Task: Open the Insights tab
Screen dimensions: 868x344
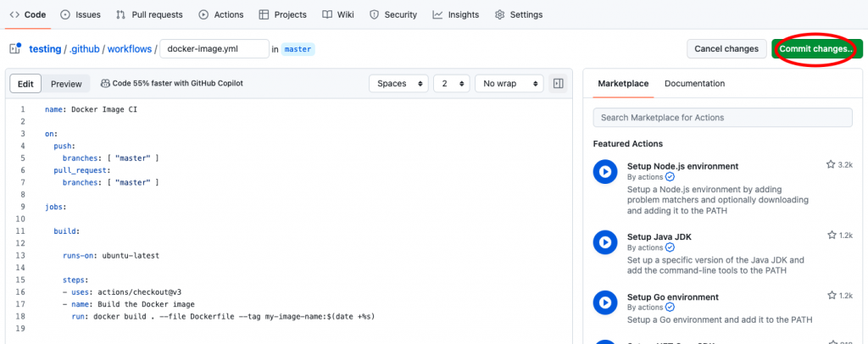Action: 456,15
